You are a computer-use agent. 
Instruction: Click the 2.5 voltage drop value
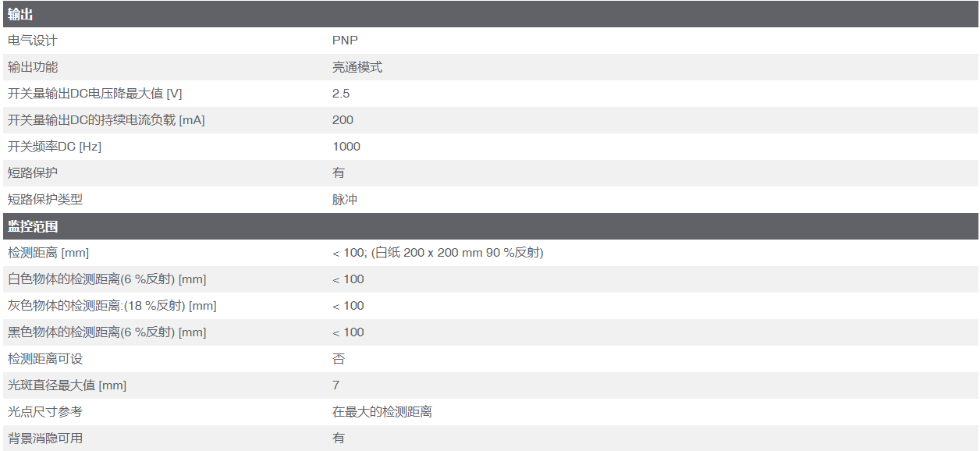click(341, 94)
